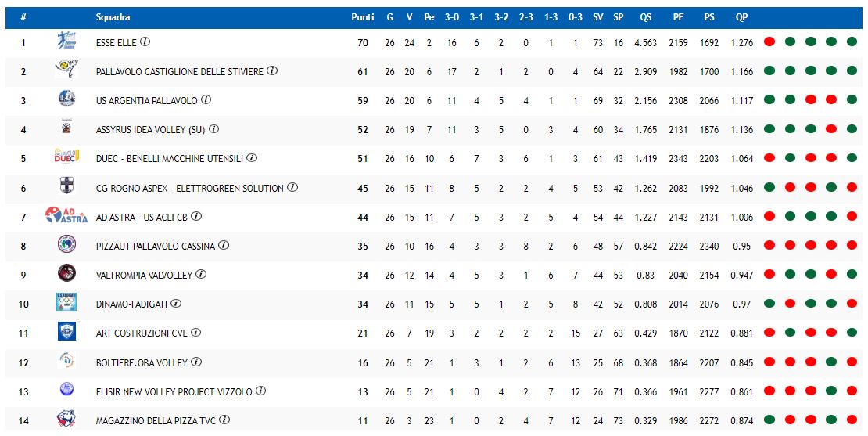Click the MAGAZZINO DELLA PIZZA TVC logo
Viewport: 868px width, 436px height.
coord(66,419)
